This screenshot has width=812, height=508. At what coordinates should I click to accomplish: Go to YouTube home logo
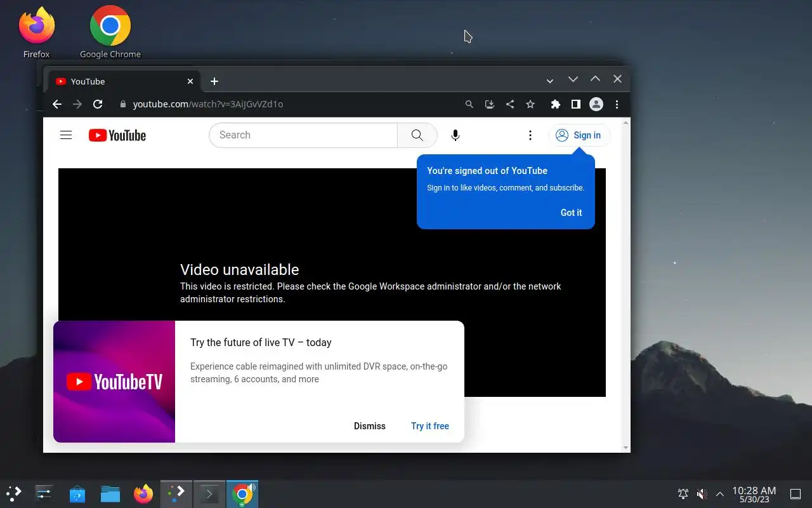[117, 135]
